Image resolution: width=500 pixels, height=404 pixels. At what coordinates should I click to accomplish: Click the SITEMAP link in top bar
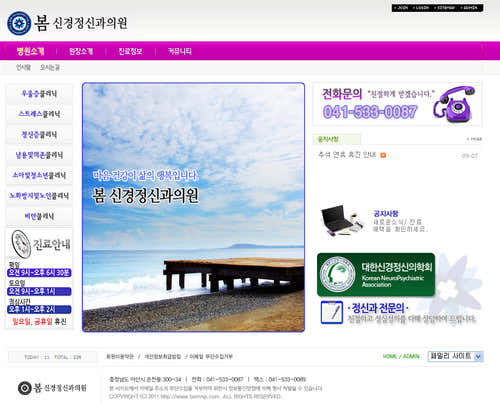pyautogui.click(x=445, y=8)
